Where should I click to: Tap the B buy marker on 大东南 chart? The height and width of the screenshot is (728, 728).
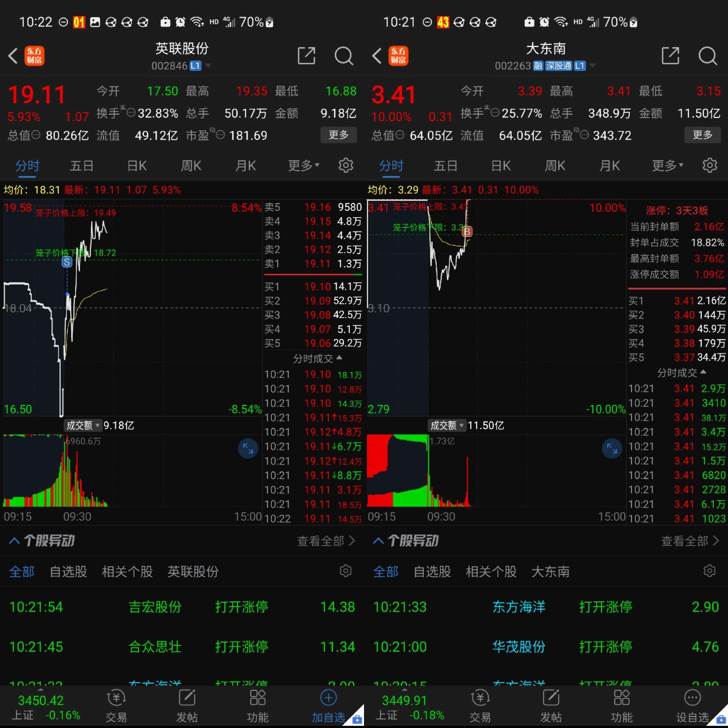click(467, 232)
